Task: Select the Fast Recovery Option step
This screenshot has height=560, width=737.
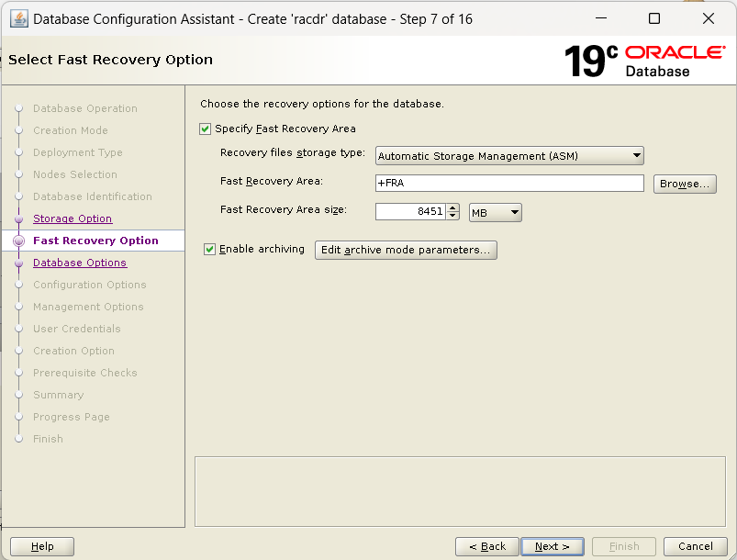Action: [95, 241]
